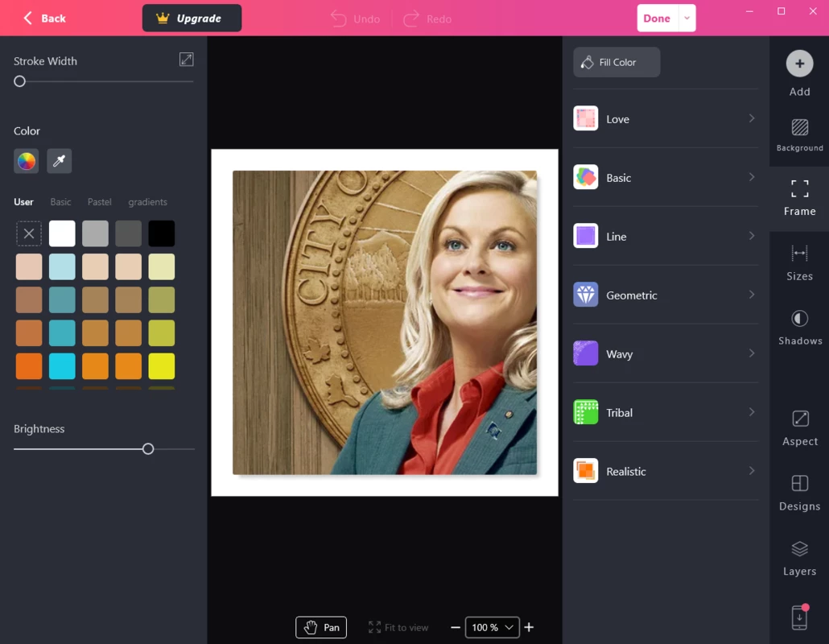The height and width of the screenshot is (644, 829).
Task: Click the Wavy frame category icon
Action: (x=586, y=353)
